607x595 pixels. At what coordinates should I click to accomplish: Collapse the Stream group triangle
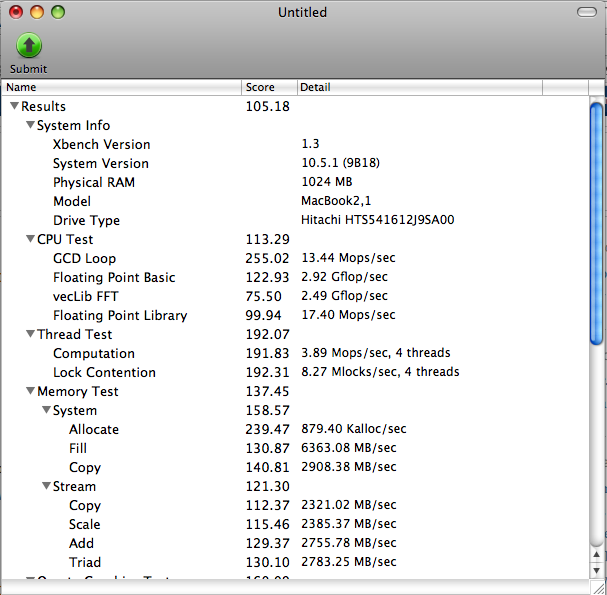pos(46,485)
